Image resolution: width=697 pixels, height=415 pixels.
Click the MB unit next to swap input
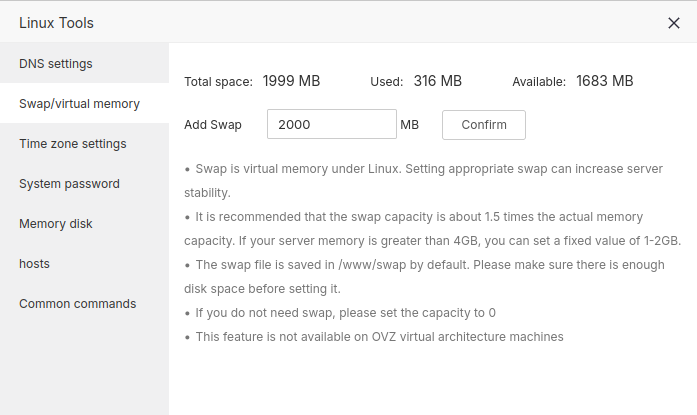click(x=409, y=125)
